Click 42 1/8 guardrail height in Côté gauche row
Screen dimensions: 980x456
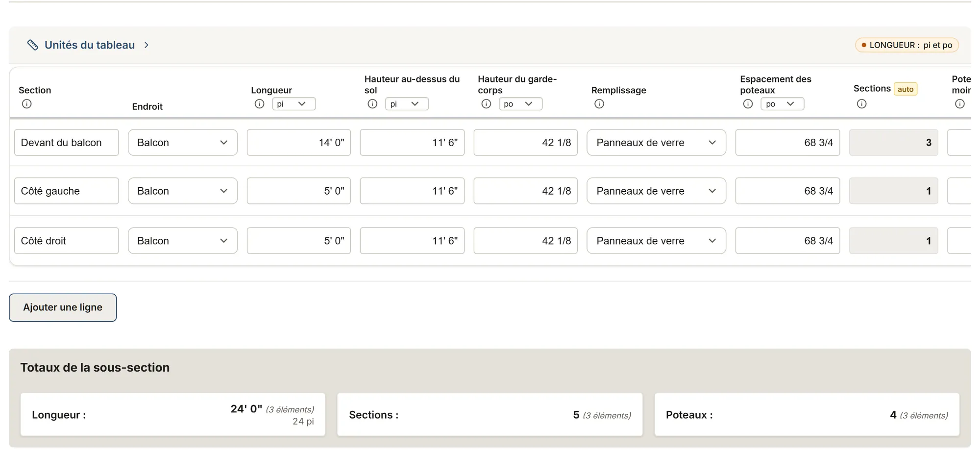point(526,191)
